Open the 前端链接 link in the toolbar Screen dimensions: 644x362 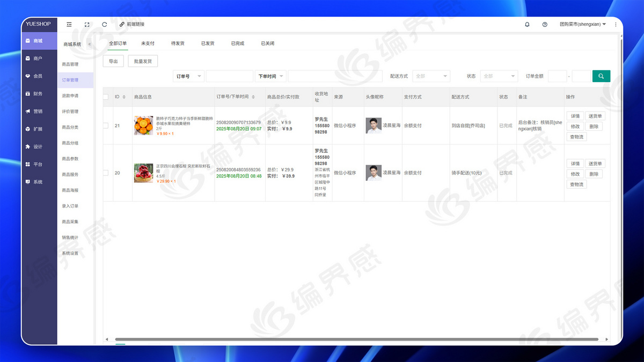point(132,24)
